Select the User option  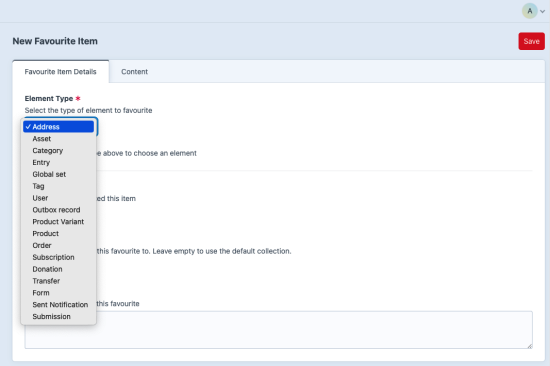pos(59,198)
